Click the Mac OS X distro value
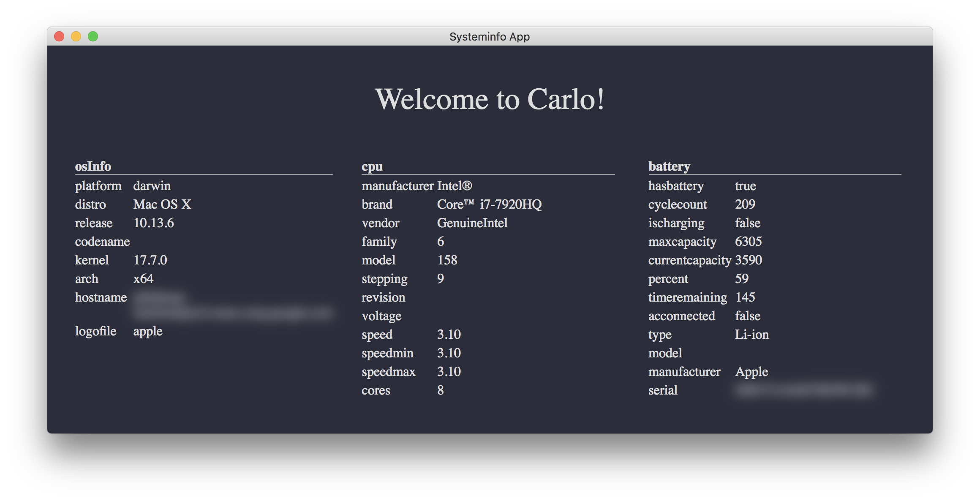 click(162, 204)
